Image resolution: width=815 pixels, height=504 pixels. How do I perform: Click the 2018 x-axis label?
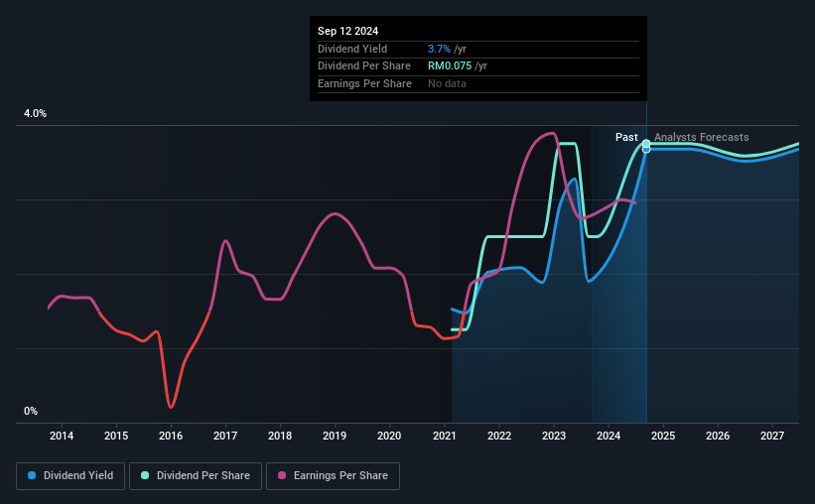[x=280, y=436]
